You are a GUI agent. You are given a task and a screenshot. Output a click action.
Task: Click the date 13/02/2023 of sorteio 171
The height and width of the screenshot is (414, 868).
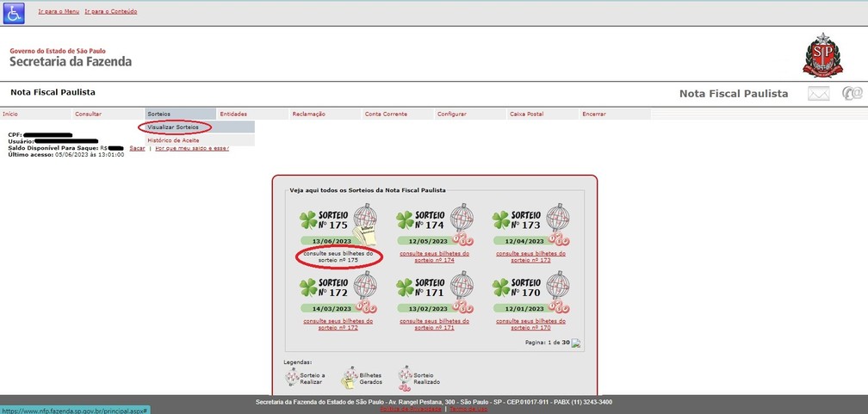tap(429, 309)
